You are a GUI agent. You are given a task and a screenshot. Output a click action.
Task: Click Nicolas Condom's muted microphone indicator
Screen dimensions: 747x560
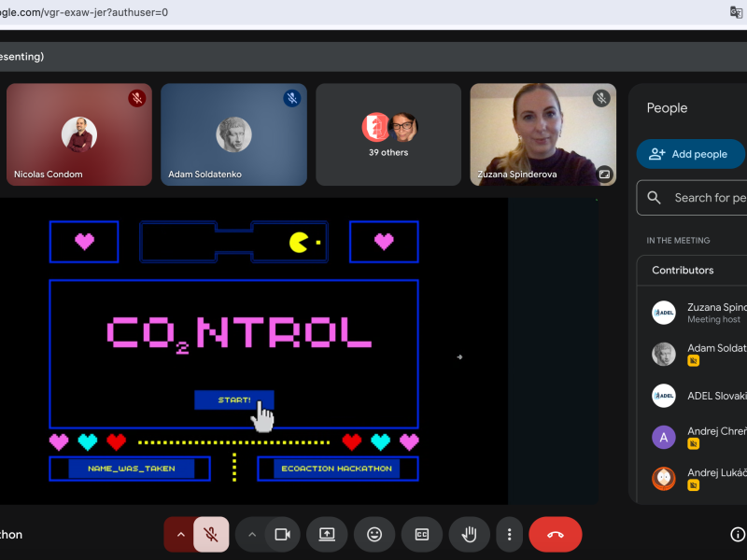137,98
